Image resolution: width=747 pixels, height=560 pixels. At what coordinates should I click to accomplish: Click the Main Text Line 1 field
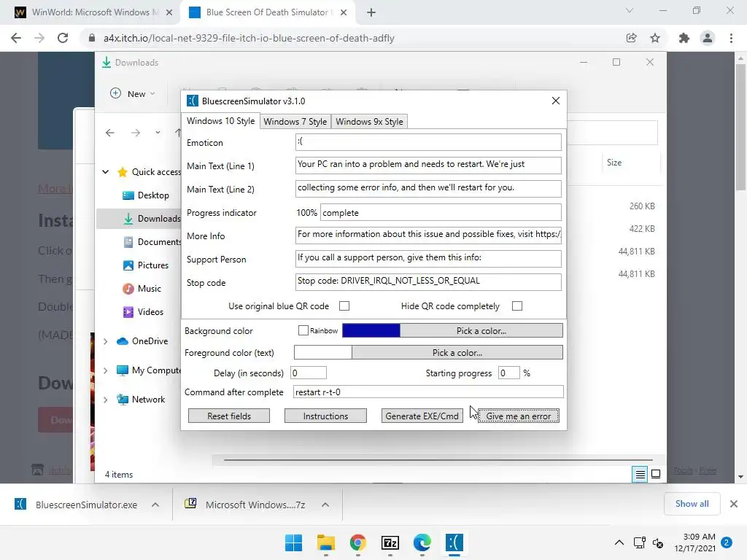(x=428, y=166)
